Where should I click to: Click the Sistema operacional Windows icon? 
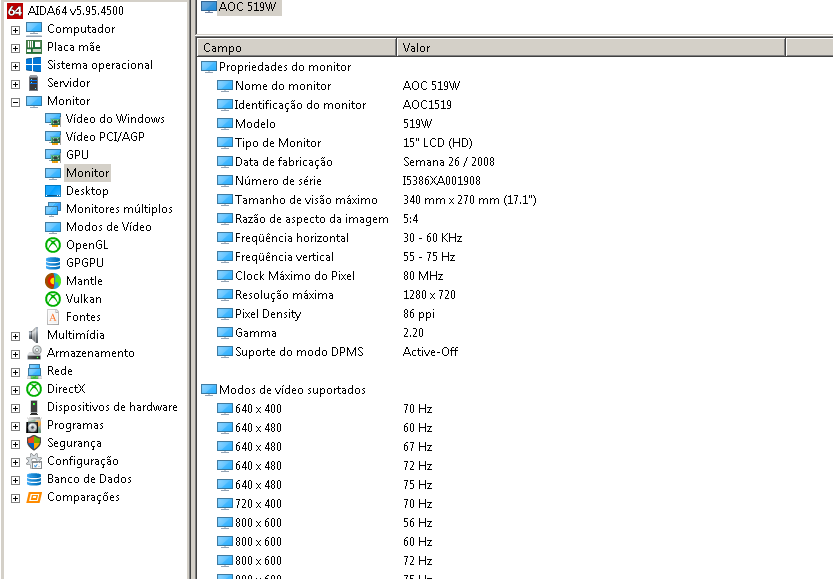(x=34, y=65)
